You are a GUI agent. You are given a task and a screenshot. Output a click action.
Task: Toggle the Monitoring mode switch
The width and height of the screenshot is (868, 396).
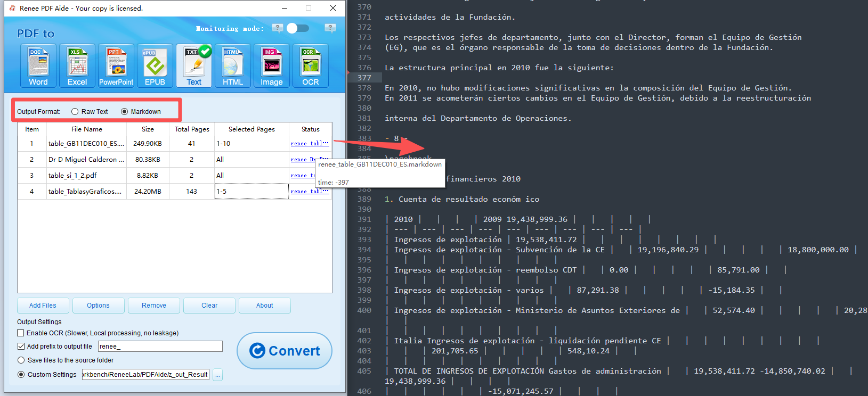click(x=297, y=28)
